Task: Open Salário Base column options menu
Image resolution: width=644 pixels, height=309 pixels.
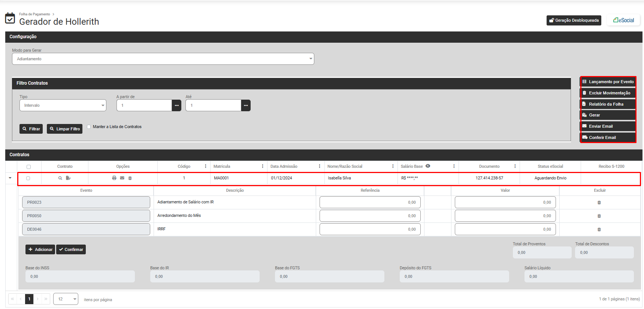Action: [454, 166]
